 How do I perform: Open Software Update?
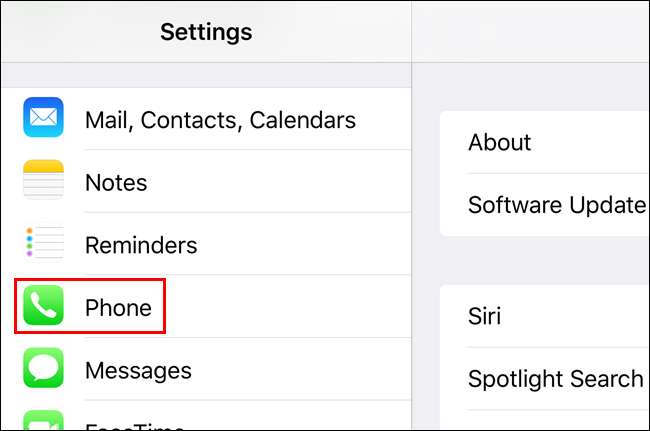pos(556,205)
